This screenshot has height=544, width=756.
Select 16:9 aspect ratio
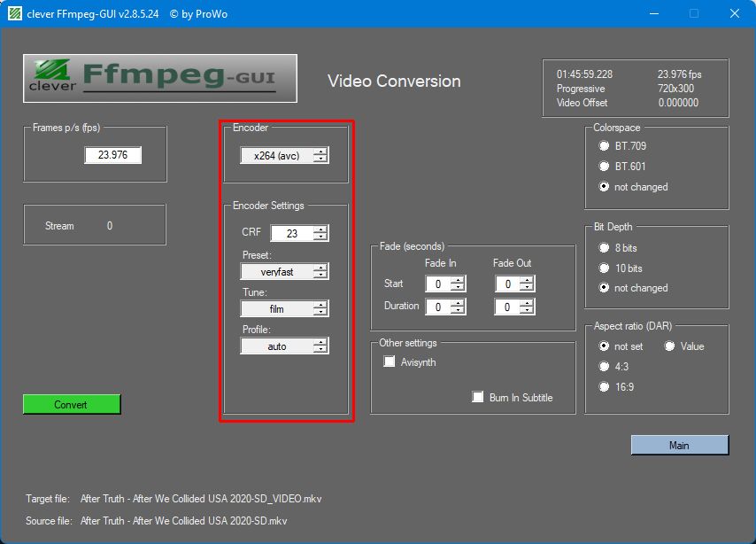click(x=604, y=386)
